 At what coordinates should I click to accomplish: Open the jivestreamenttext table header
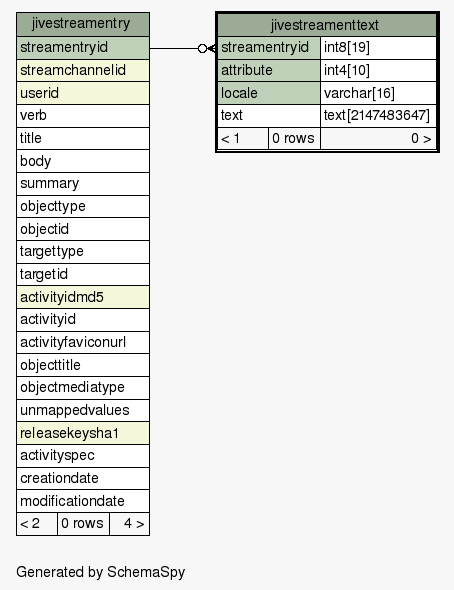[x=327, y=25]
